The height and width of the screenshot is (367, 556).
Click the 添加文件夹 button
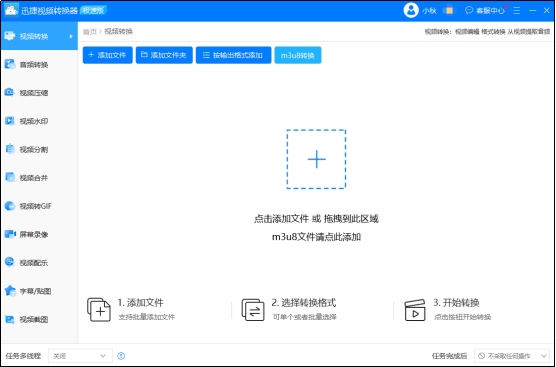pos(164,55)
